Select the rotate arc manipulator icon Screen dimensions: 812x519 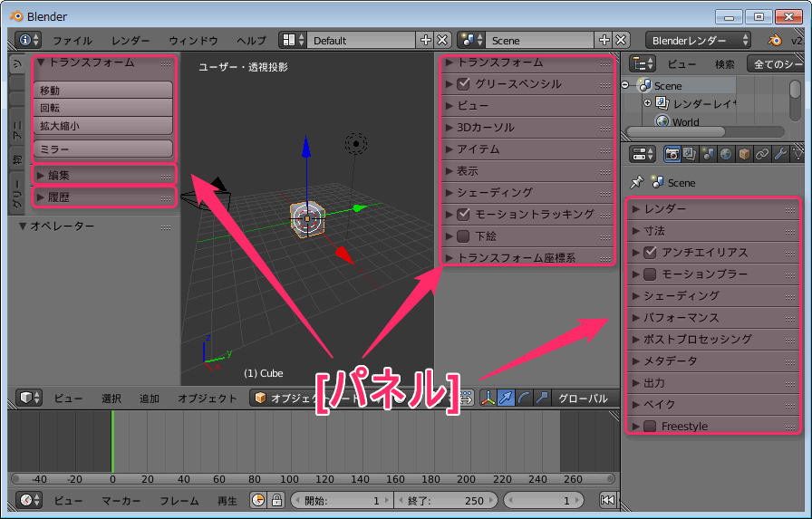[524, 398]
